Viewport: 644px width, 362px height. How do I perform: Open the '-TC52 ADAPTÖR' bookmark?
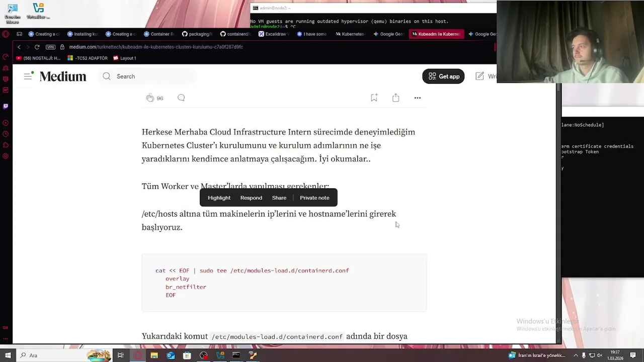[88, 58]
